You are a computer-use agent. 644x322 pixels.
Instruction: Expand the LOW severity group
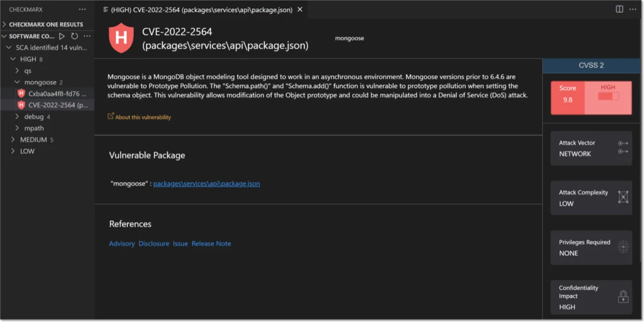[x=13, y=151]
